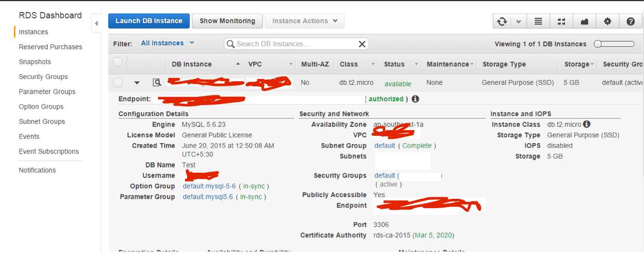Open the Status column filter arrow

[x=417, y=65]
